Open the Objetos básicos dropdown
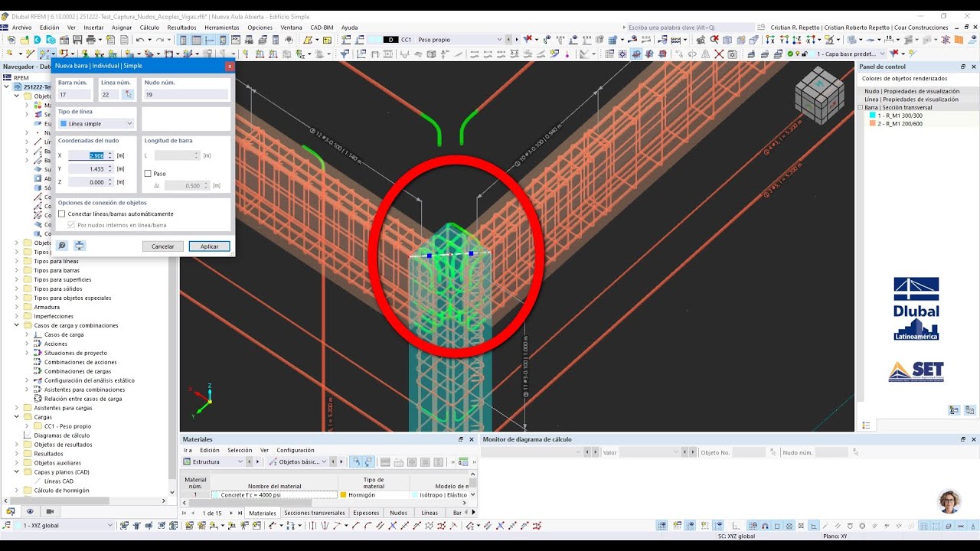Image resolution: width=980 pixels, height=551 pixels. (297, 462)
